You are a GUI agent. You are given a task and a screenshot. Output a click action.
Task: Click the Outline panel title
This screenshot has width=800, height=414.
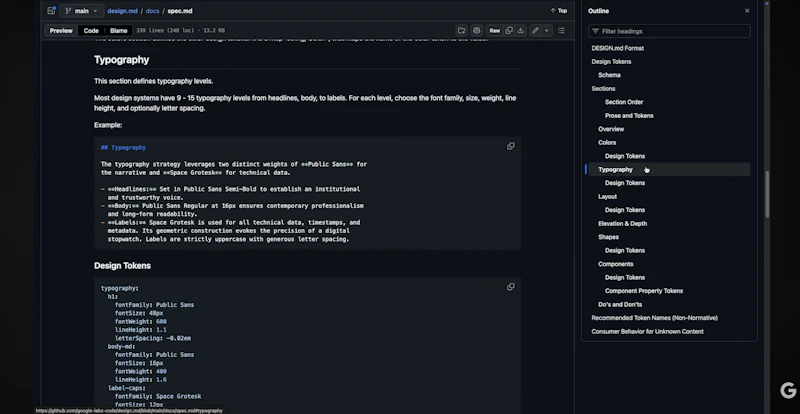click(x=598, y=11)
